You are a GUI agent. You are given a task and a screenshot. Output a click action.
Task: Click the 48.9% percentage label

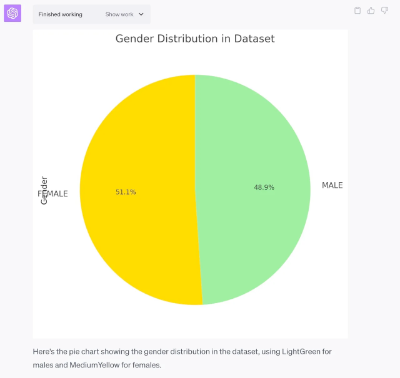(x=264, y=187)
